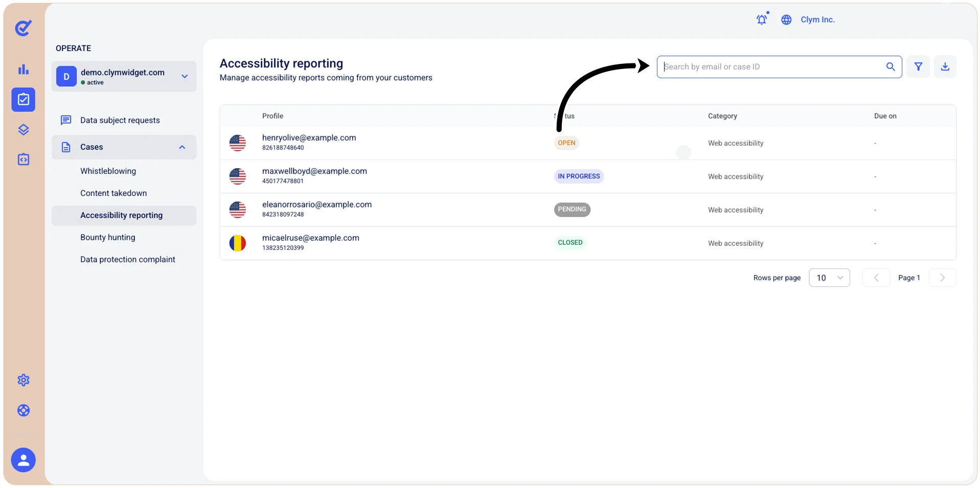
Task: Open Data subject requests
Action: (x=120, y=120)
